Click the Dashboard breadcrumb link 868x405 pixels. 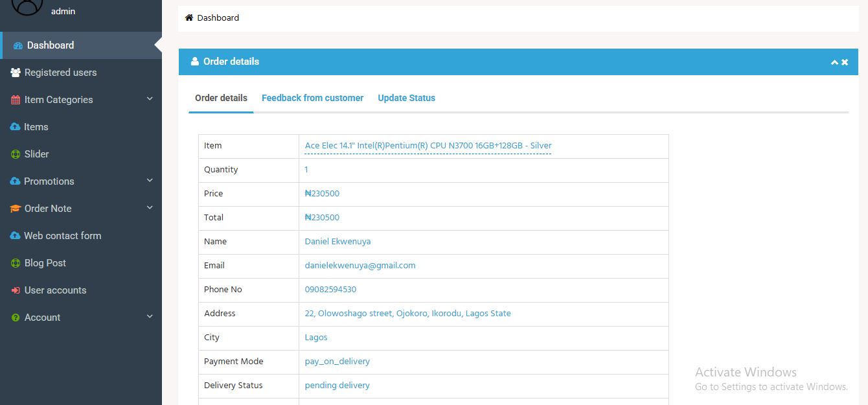[x=218, y=18]
